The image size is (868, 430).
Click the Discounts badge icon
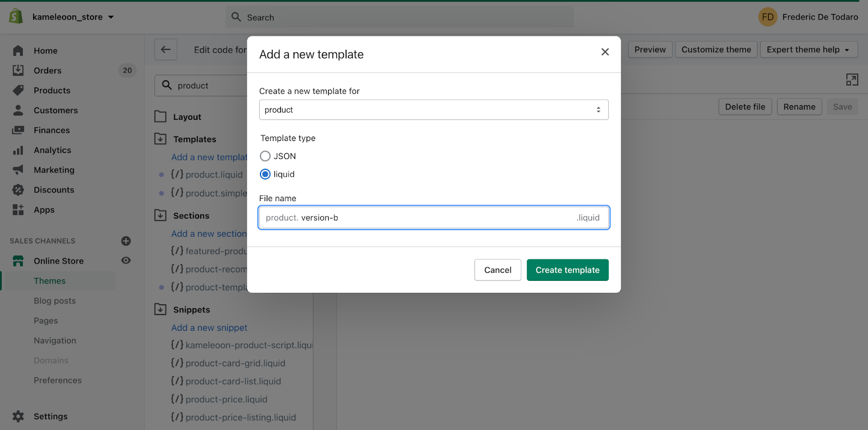[18, 190]
